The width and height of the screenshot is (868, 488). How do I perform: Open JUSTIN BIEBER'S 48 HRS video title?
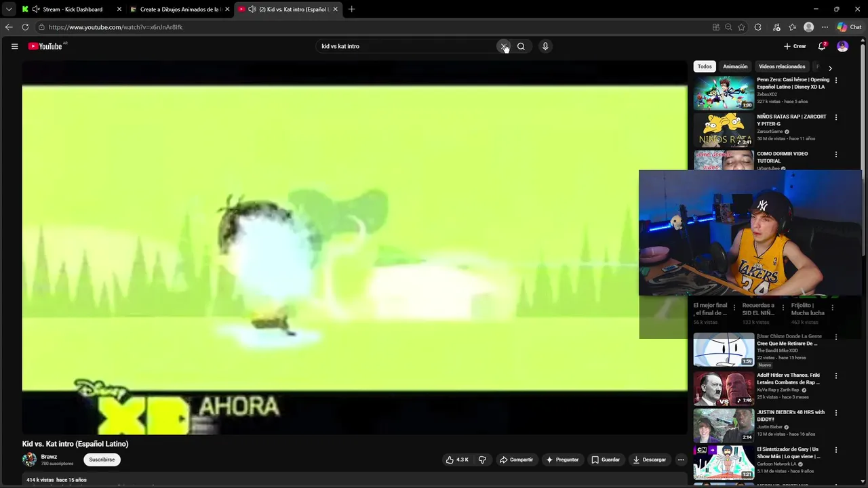coord(791,415)
